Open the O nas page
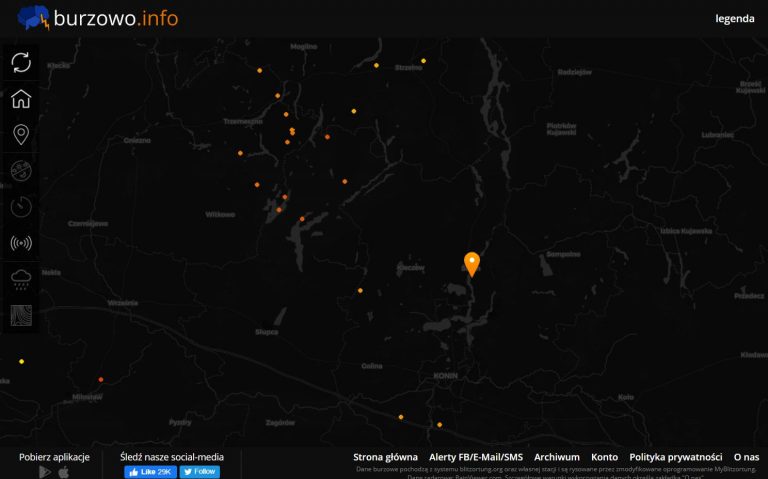The width and height of the screenshot is (768, 479). pyautogui.click(x=746, y=457)
